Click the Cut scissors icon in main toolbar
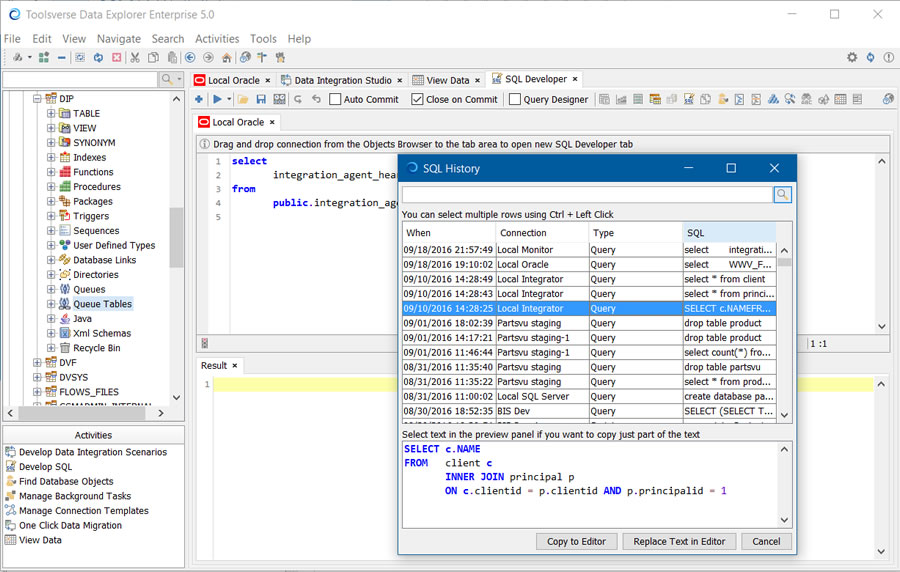This screenshot has height=572, width=900. tap(135, 57)
